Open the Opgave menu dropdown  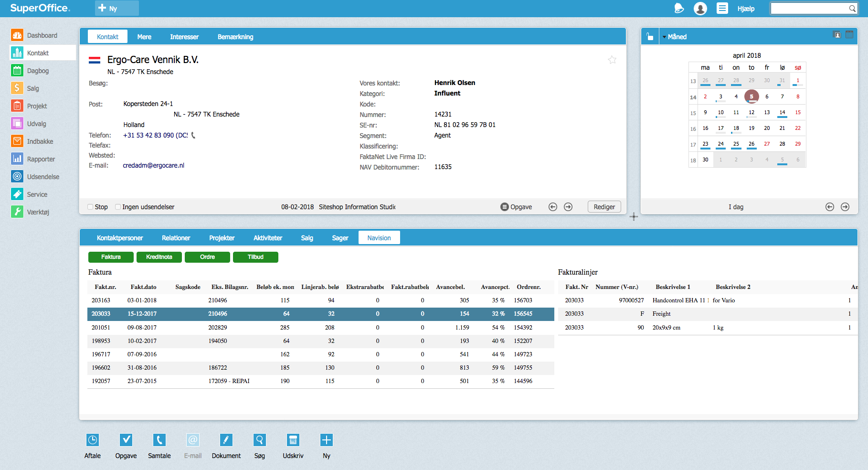point(516,207)
